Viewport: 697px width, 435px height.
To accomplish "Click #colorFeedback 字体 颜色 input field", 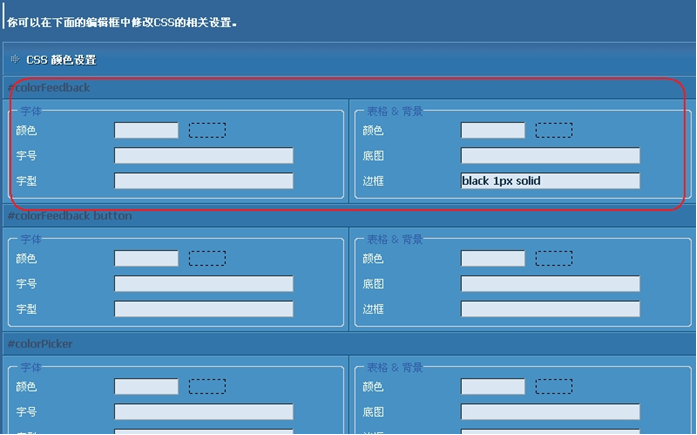I will pyautogui.click(x=146, y=130).
